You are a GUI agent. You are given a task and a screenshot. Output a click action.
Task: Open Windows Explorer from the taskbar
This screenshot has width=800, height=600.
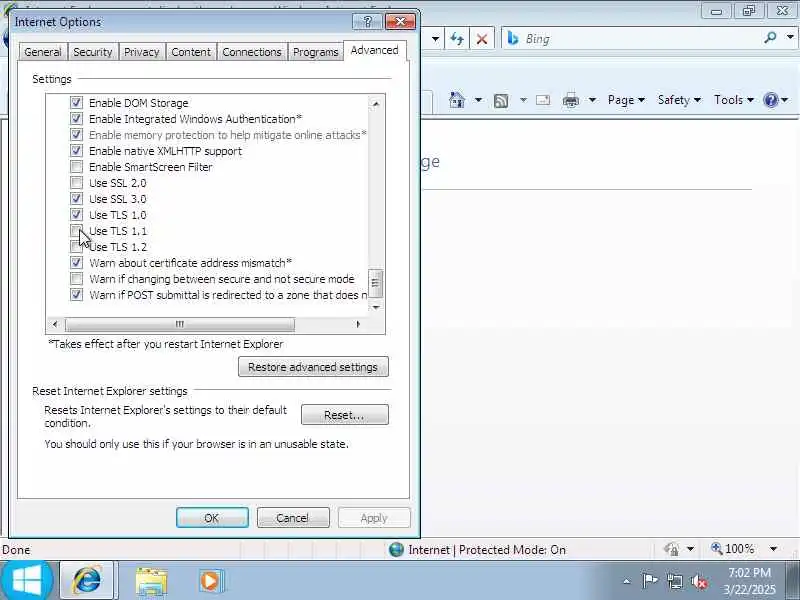tap(151, 582)
